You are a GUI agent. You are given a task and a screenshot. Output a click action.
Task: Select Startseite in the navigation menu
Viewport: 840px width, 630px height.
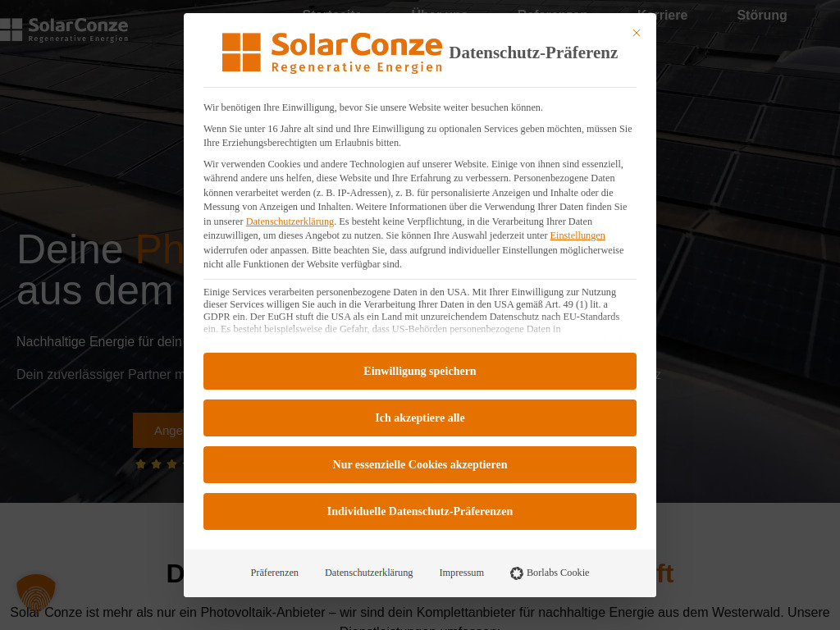click(331, 15)
